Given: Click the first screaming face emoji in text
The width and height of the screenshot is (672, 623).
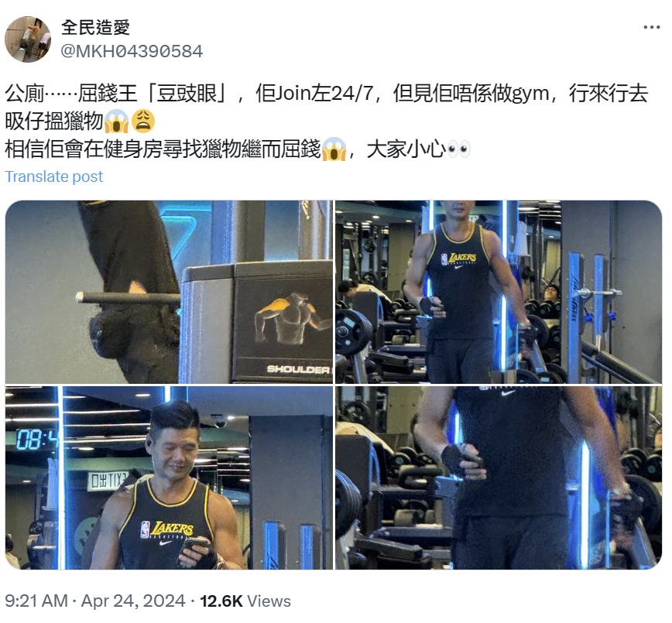Looking at the screenshot, I should click(x=117, y=122).
